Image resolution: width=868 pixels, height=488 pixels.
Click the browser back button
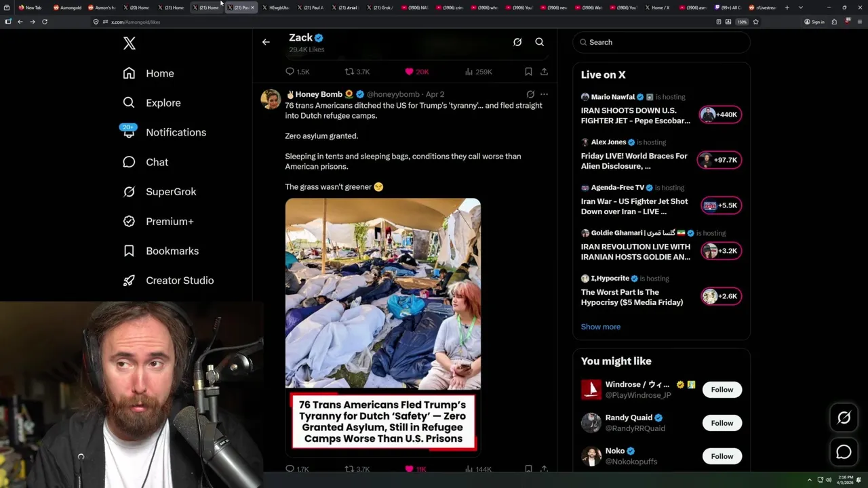click(20, 22)
